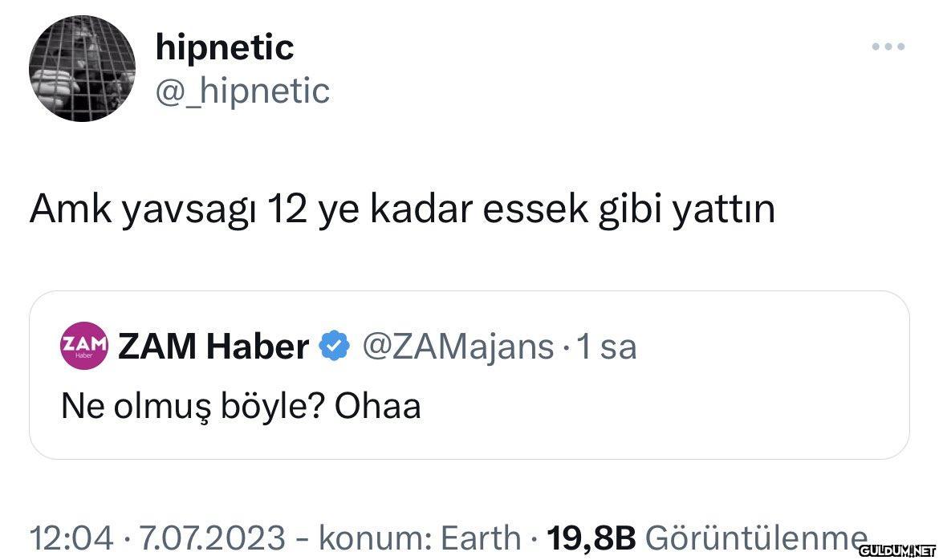Click the 19,8B view count

[591, 537]
